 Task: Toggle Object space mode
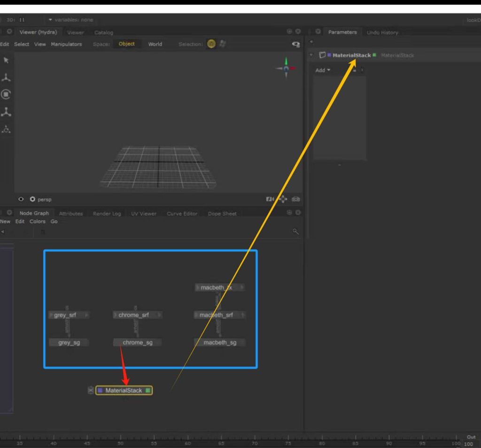pos(126,44)
